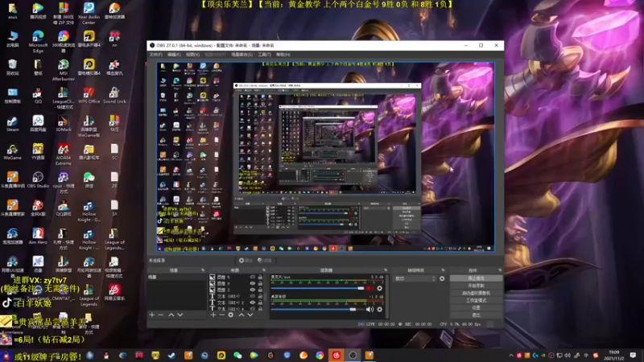Open the WeGame desktop shortcut

coord(12,152)
